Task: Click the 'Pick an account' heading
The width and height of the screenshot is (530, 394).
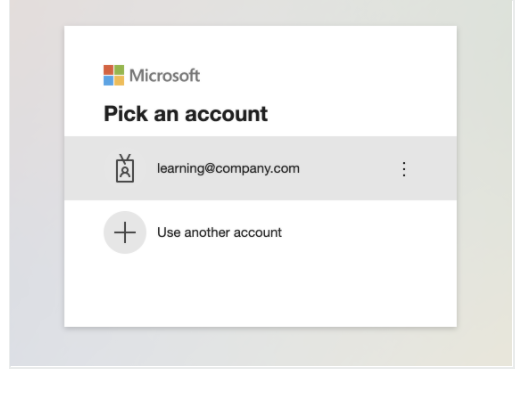Action: [186, 114]
